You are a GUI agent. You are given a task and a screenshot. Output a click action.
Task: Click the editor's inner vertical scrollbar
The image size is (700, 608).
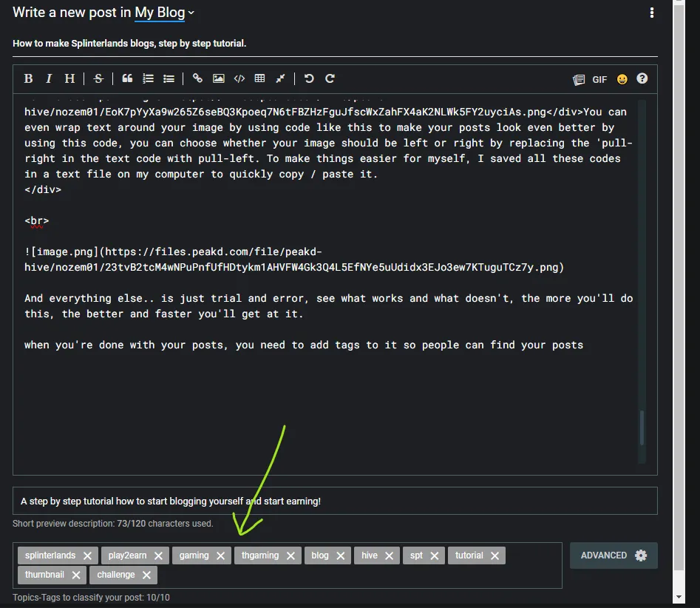coord(642,428)
